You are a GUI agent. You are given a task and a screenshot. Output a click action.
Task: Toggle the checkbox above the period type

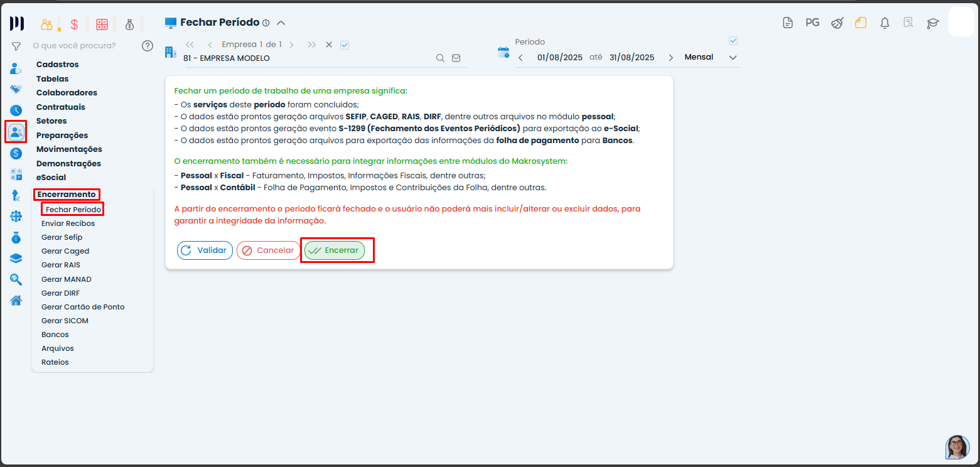[x=733, y=41]
